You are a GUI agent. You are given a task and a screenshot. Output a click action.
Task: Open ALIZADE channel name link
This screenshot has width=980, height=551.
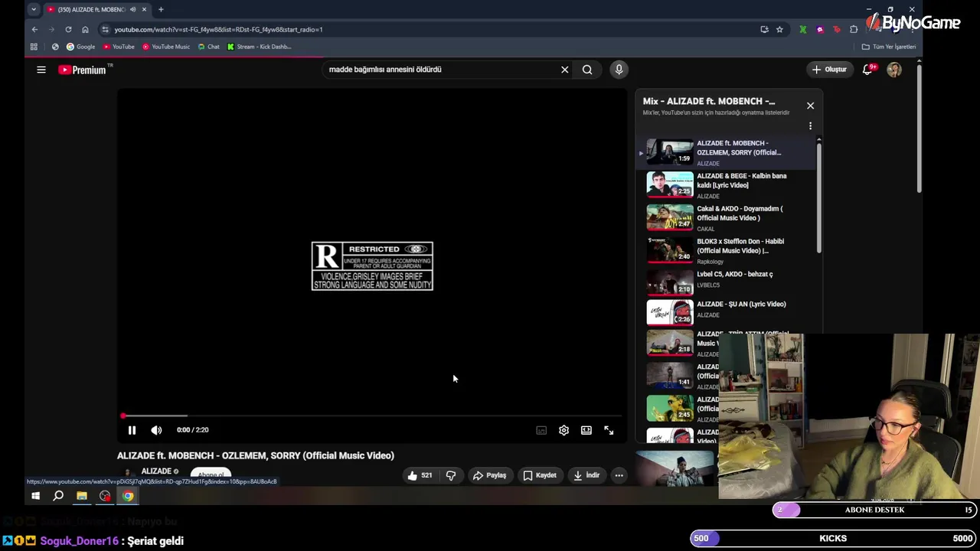[156, 471]
